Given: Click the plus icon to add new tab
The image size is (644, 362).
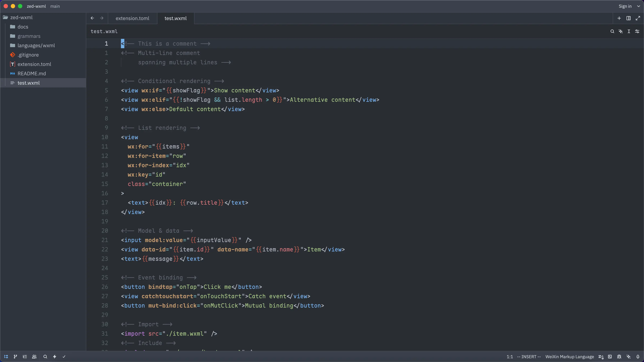Looking at the screenshot, I should (x=619, y=18).
